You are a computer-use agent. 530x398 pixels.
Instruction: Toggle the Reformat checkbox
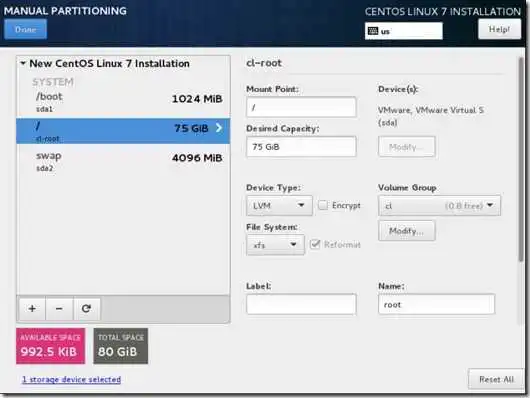315,244
